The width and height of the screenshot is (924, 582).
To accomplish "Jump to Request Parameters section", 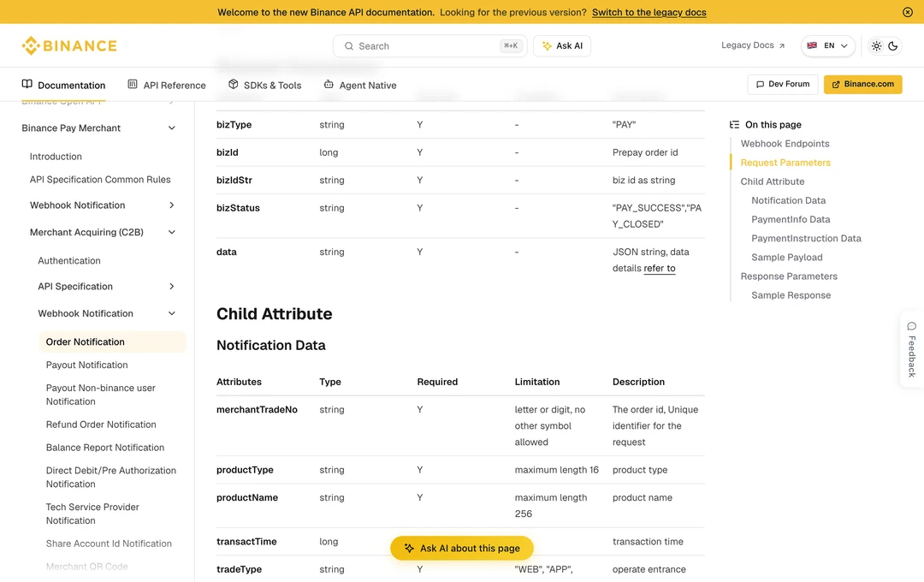I will (785, 163).
